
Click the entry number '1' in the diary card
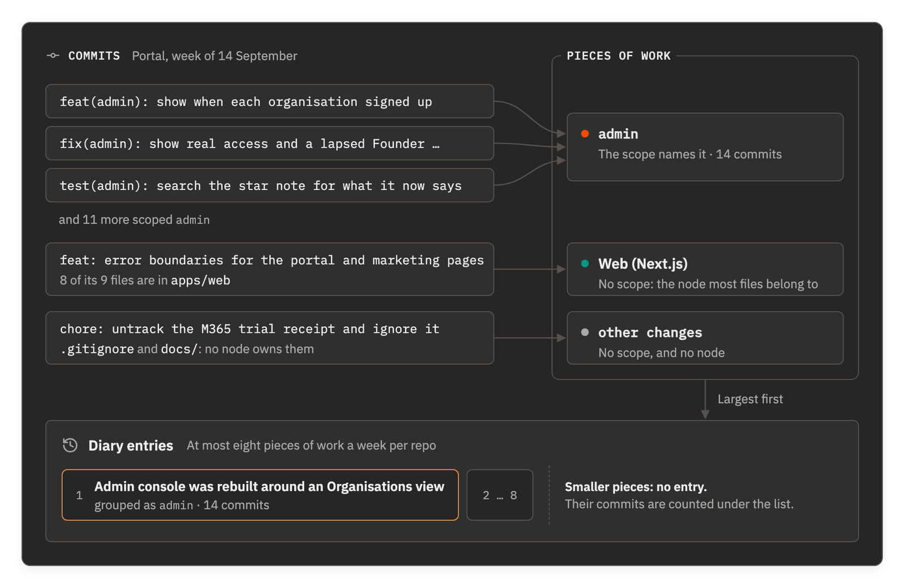click(79, 495)
